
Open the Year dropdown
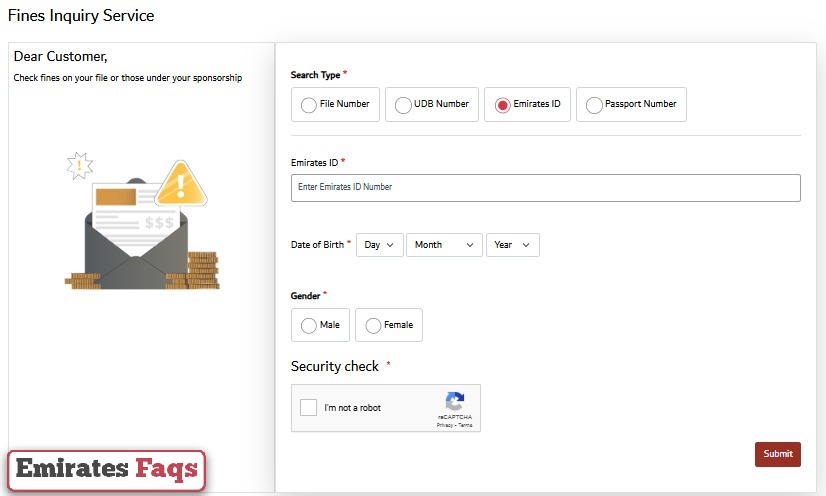512,245
